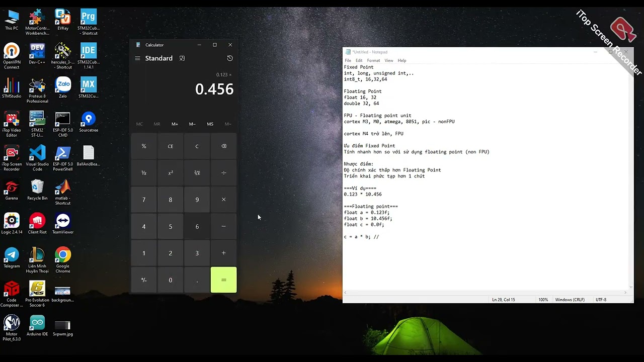Click the yellow equals button
The image size is (644, 362).
224,280
